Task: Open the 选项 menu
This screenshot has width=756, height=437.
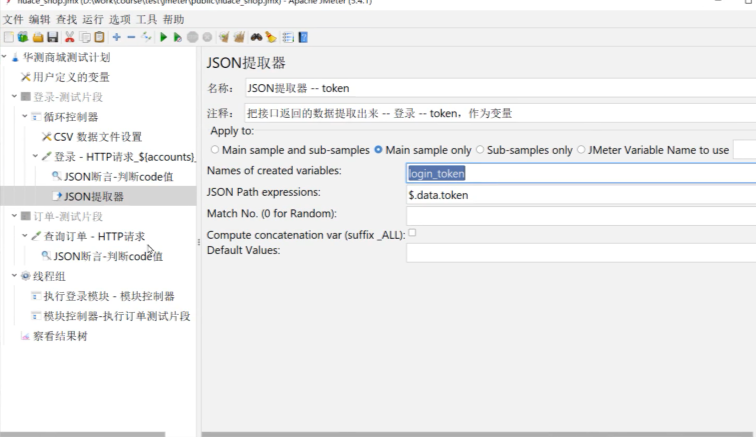Action: (x=120, y=19)
